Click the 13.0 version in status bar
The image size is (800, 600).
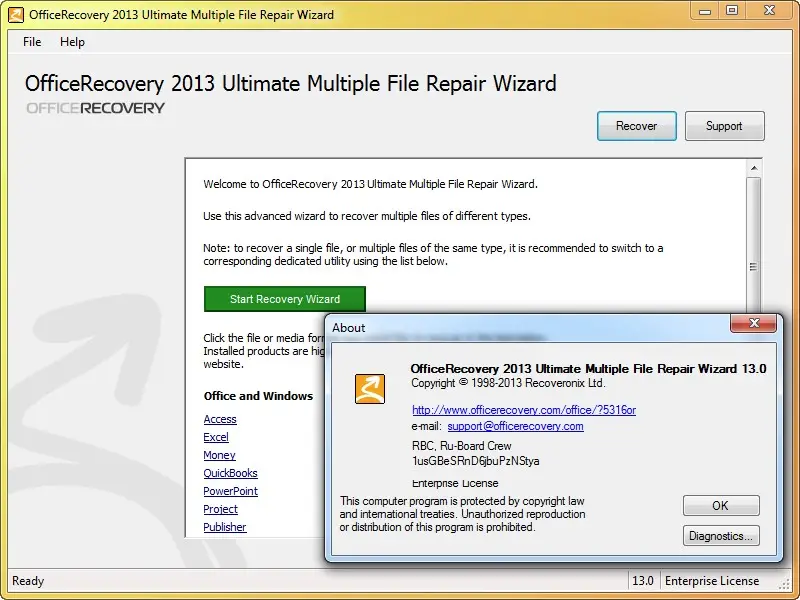[643, 581]
